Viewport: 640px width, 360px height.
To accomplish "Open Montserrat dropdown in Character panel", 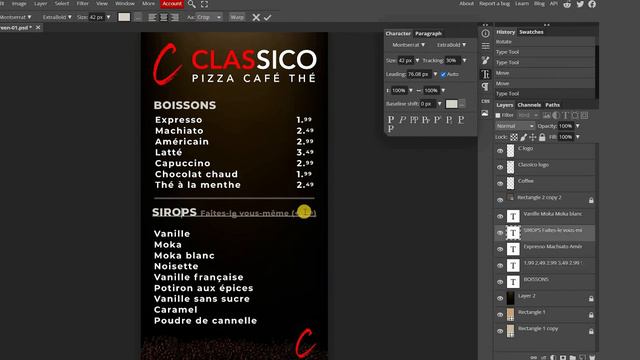I will (409, 45).
